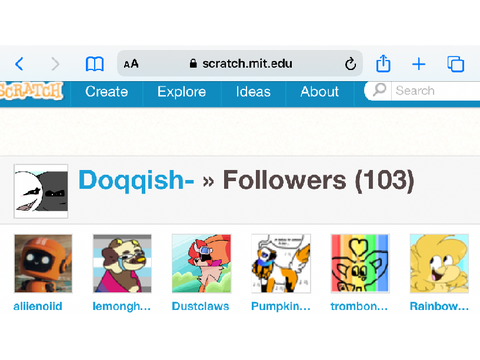Open the Doqqish- profile link
The image size is (480, 360).
pyautogui.click(x=136, y=181)
